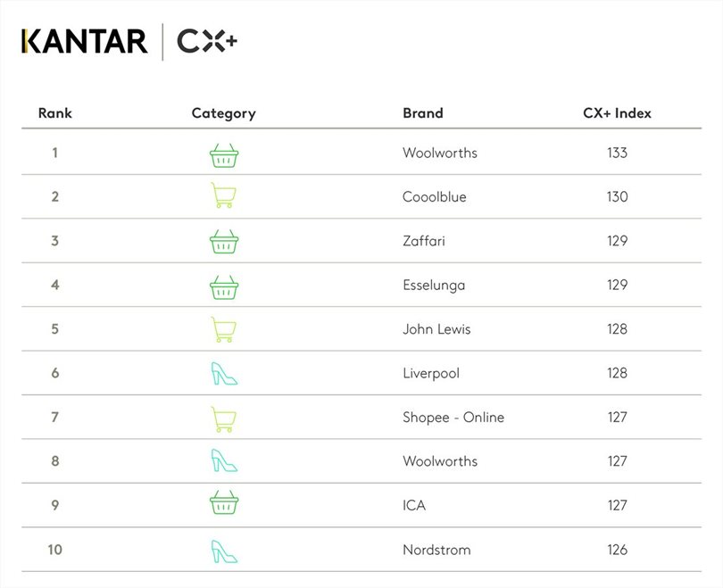
Task: Click the CX+ logo in header
Action: (206, 41)
